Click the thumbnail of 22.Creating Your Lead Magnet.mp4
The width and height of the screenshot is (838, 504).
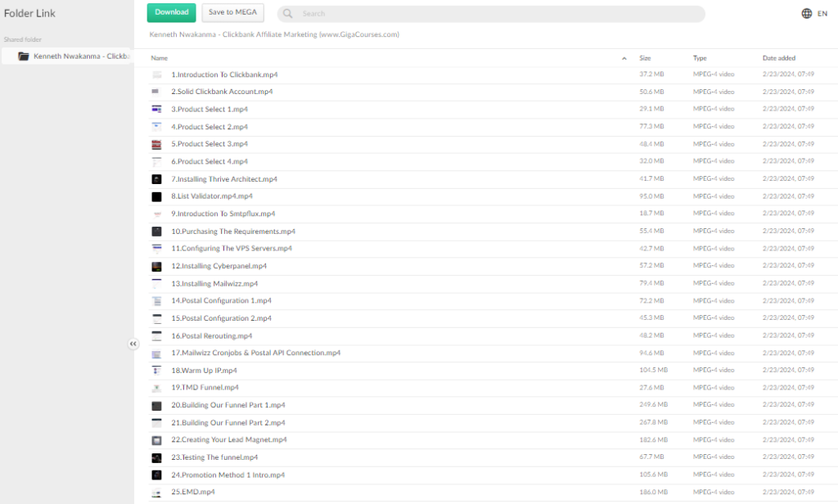pyautogui.click(x=157, y=439)
